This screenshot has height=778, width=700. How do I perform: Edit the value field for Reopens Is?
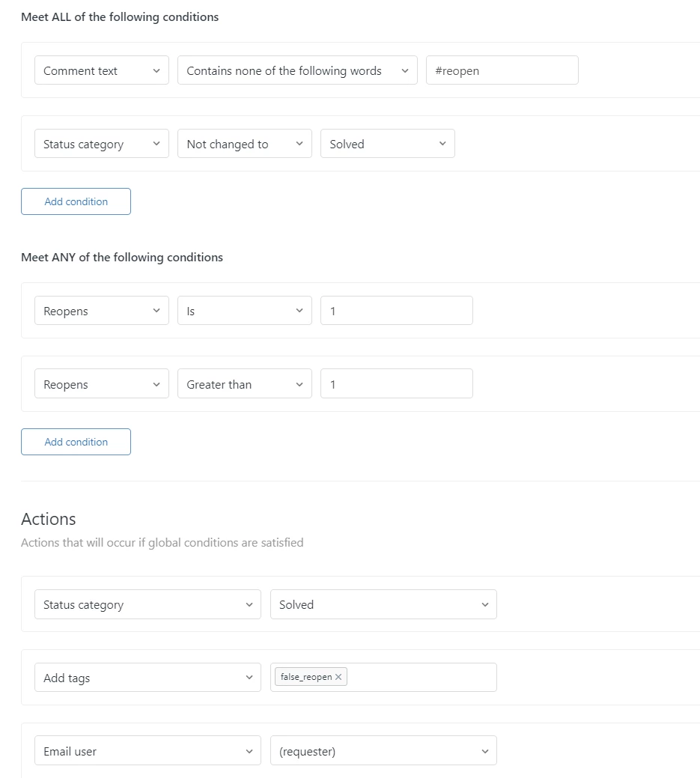click(396, 311)
